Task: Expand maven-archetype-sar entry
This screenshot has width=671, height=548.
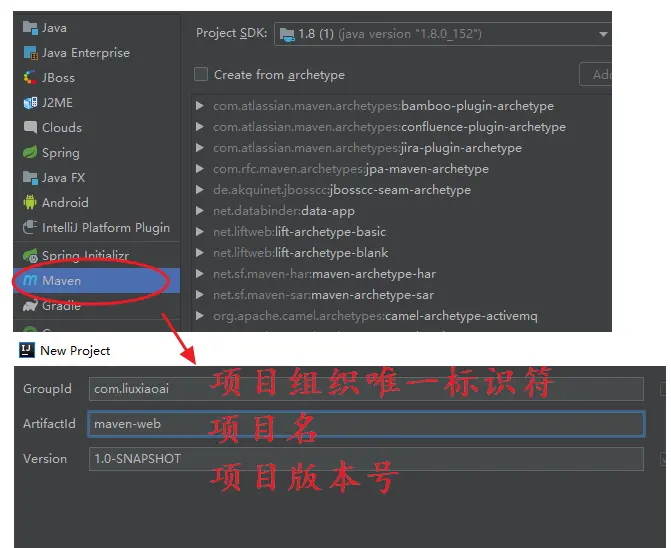Action: tap(199, 295)
